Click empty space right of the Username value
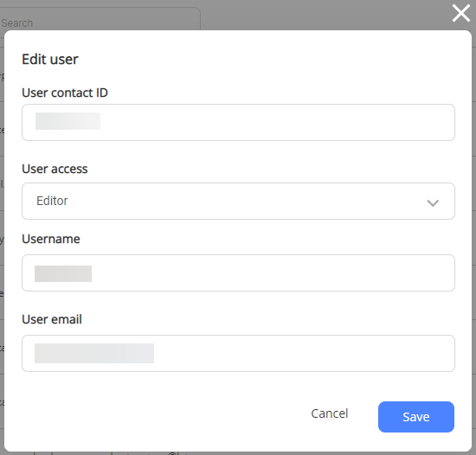Image resolution: width=476 pixels, height=455 pixels. coord(273,273)
